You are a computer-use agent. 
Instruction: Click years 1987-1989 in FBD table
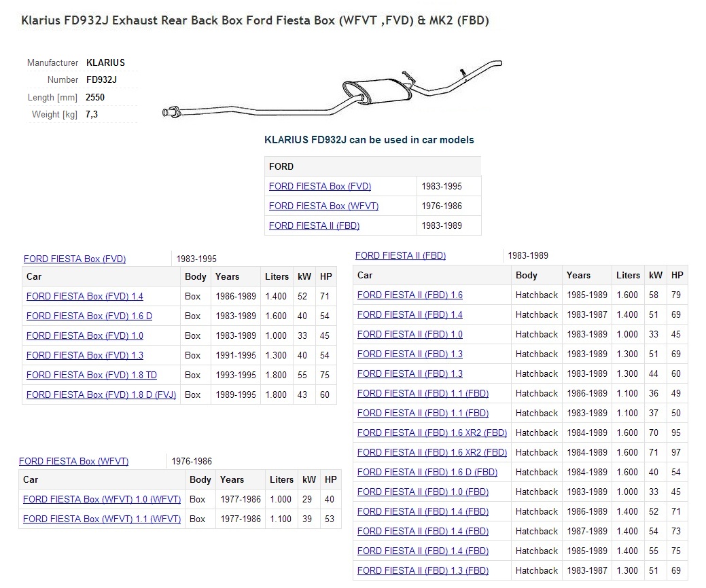pyautogui.click(x=587, y=532)
